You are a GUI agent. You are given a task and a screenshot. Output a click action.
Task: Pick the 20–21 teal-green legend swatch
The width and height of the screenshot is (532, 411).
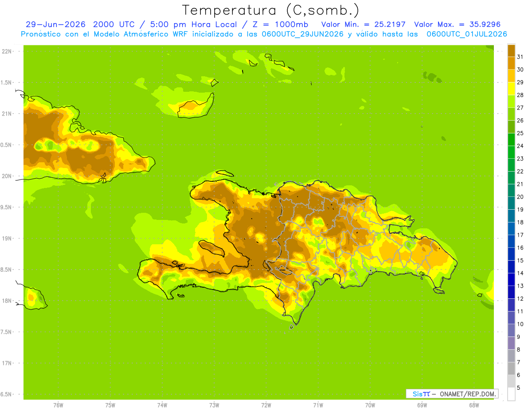pyautogui.click(x=511, y=190)
